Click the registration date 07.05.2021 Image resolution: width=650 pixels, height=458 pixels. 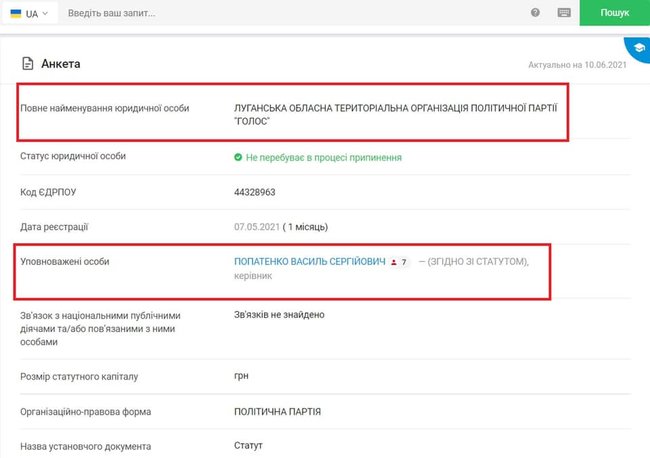(255, 226)
